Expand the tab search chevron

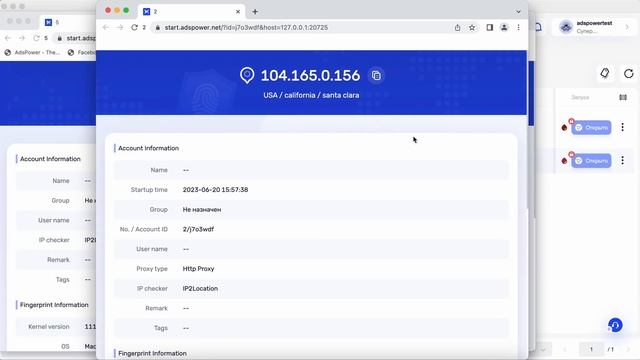click(518, 12)
